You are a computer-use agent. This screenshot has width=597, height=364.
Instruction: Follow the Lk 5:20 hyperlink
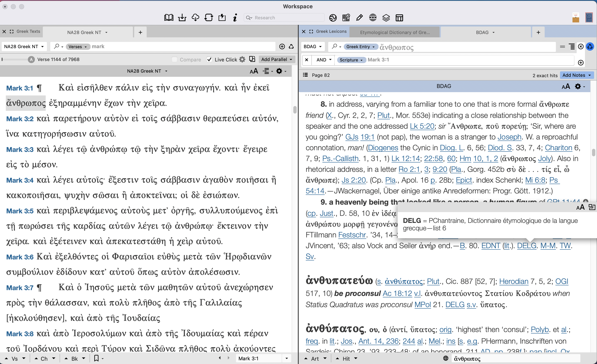coord(422,126)
